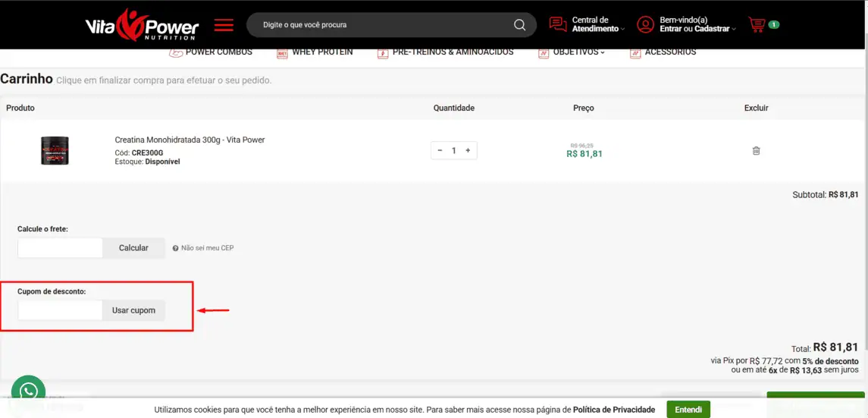Click the Carrinho page heading
This screenshot has width=868, height=418.
tap(26, 79)
